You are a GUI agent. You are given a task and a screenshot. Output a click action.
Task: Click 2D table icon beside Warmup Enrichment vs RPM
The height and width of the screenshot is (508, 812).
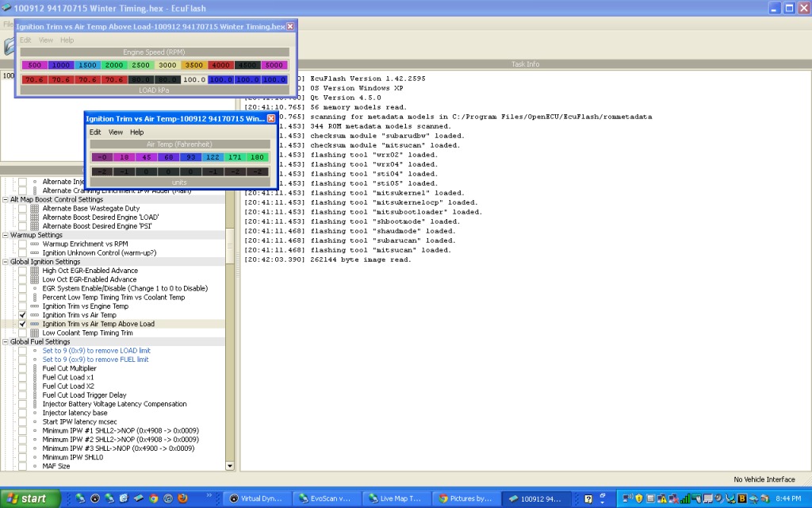(x=35, y=244)
